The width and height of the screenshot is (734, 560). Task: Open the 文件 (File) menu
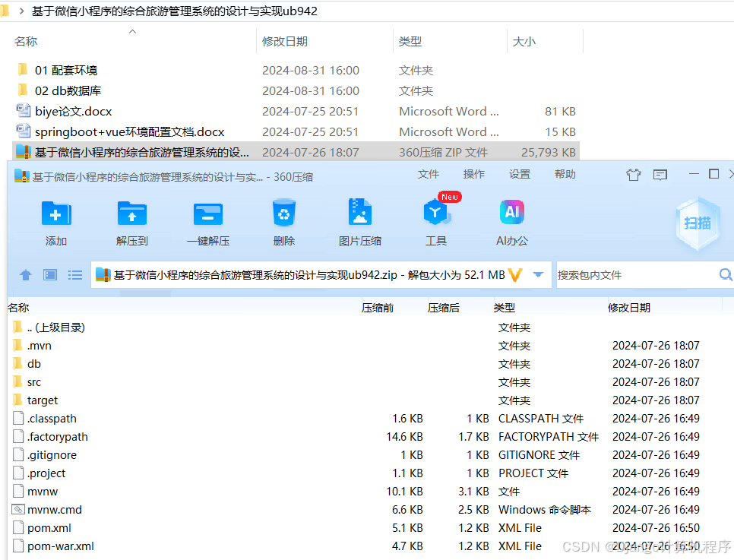[x=429, y=174]
